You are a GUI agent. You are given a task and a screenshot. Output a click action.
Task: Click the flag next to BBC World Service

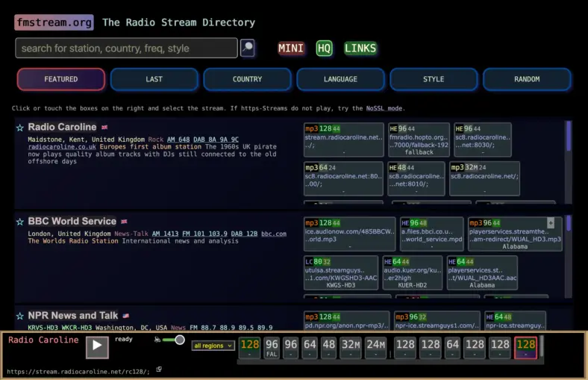click(x=124, y=222)
